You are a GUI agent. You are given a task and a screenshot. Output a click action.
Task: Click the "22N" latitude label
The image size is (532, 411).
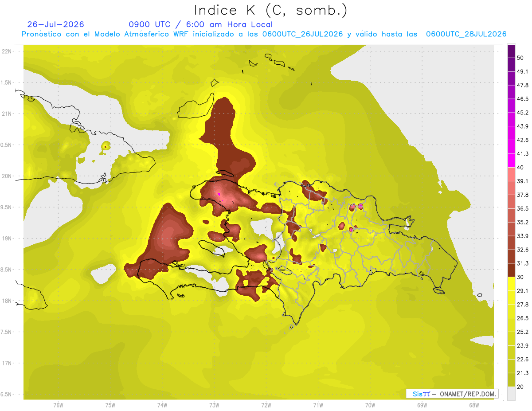[x=7, y=51]
